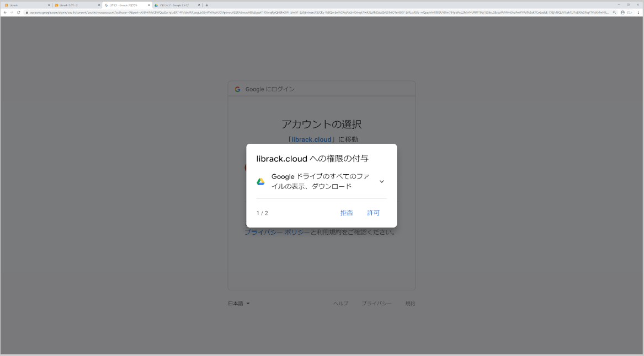The height and width of the screenshot is (356, 644).
Task: Open the 日本語 language dropdown
Action: (238, 303)
